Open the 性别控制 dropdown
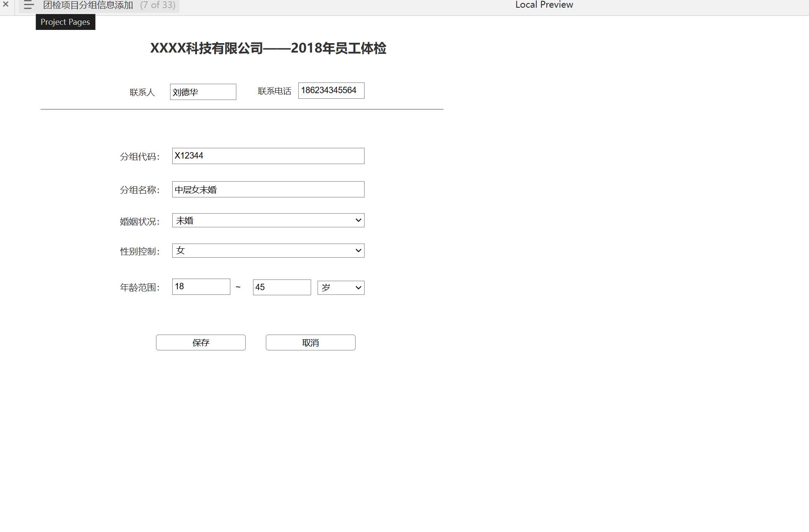Screen dimensions: 809x532 (268, 251)
